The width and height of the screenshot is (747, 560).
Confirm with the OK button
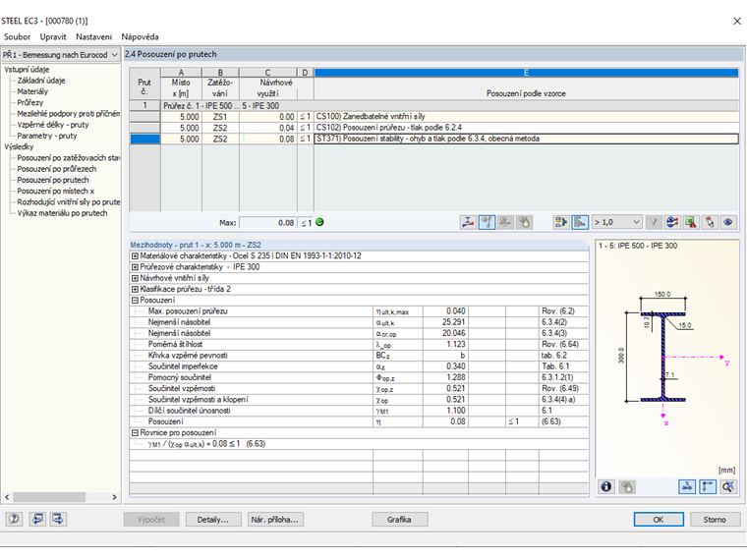[658, 520]
